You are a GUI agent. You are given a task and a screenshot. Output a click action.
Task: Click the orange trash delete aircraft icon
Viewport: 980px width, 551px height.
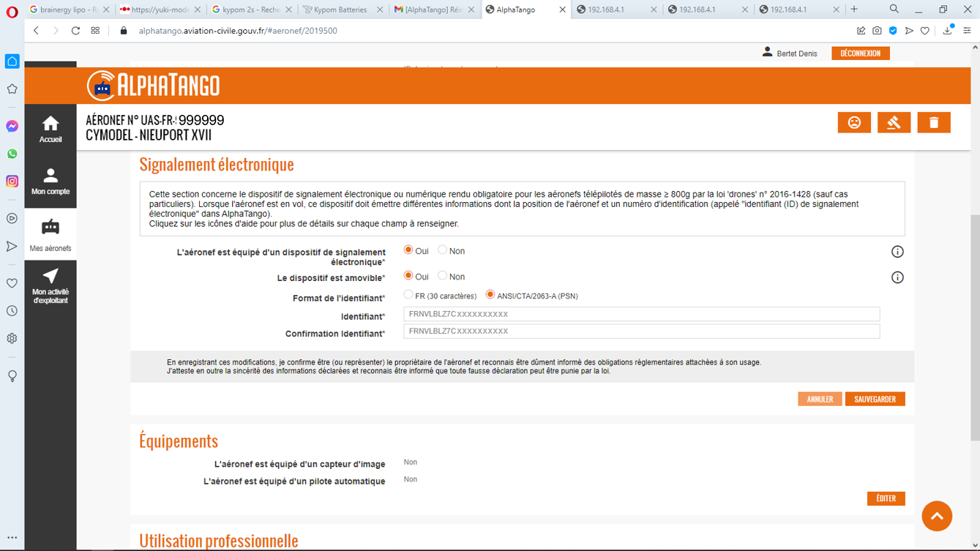coord(933,122)
